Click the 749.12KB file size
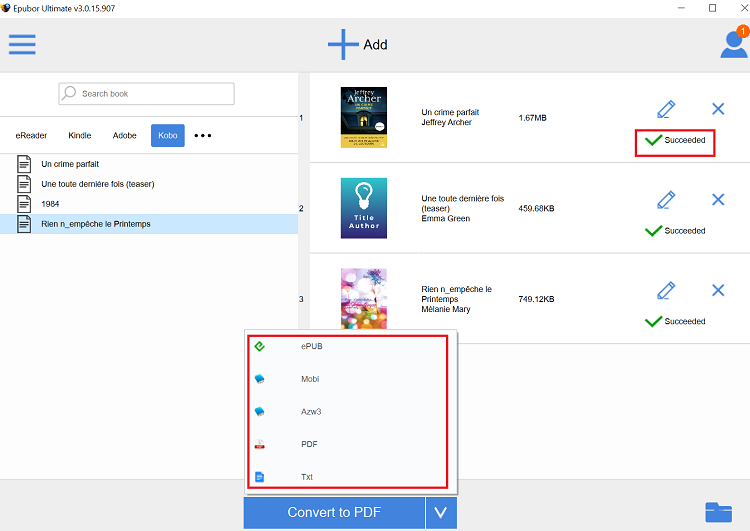The image size is (750, 531). tap(536, 299)
